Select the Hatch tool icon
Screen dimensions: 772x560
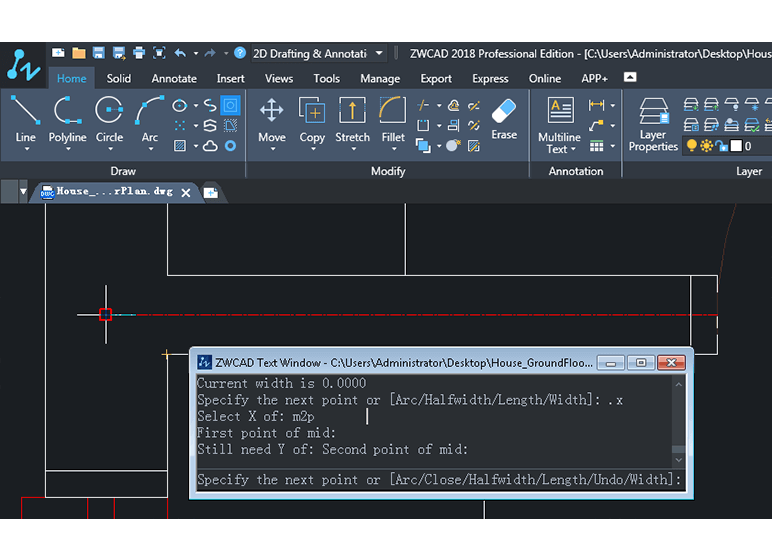click(x=180, y=146)
